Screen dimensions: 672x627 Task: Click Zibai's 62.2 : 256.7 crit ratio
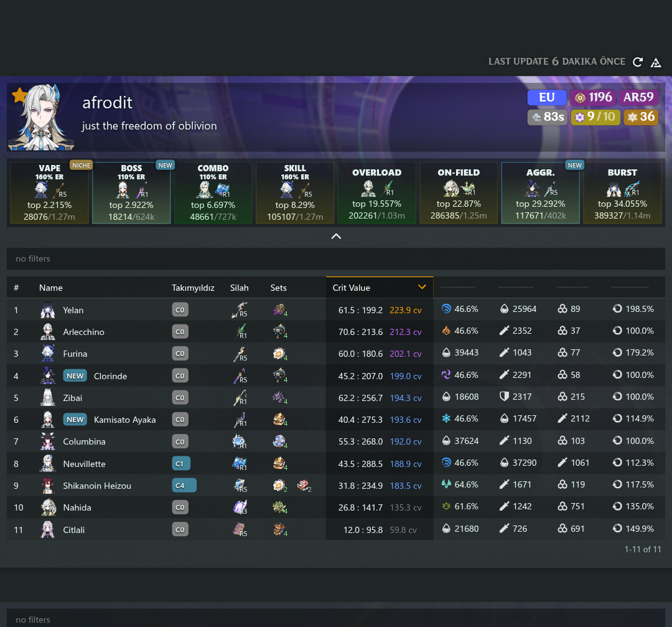pyautogui.click(x=360, y=398)
